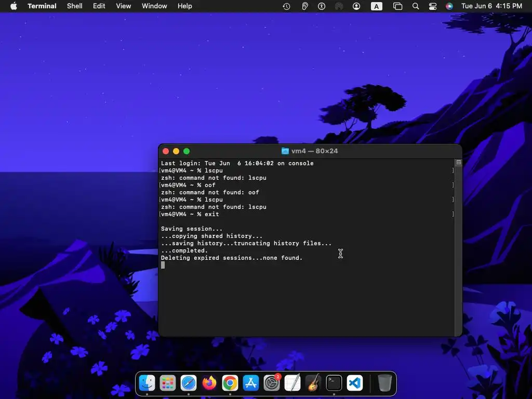Open TextEdit in the Dock
This screenshot has width=532, height=399.
tap(292, 383)
